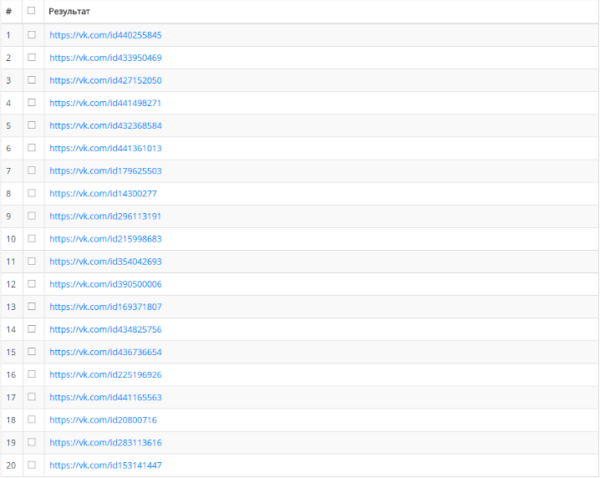
Task: Open link https://vk.com/id153141447
Action: pos(106,465)
